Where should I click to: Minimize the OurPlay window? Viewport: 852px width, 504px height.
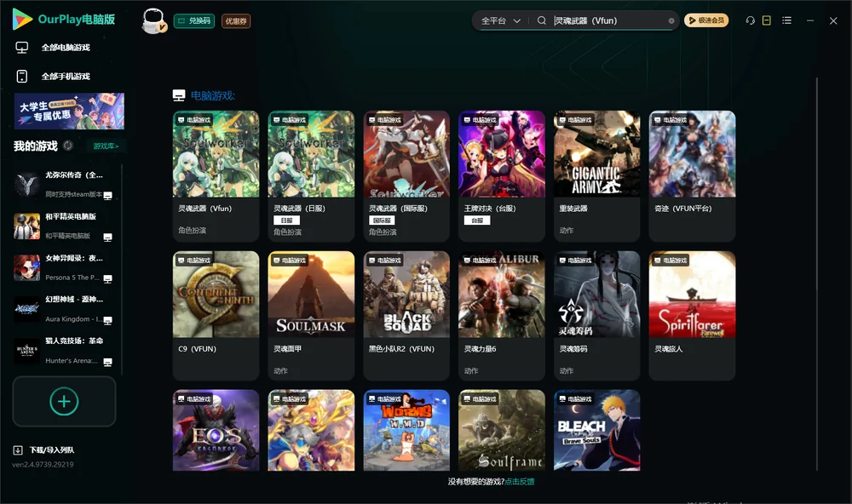click(810, 20)
